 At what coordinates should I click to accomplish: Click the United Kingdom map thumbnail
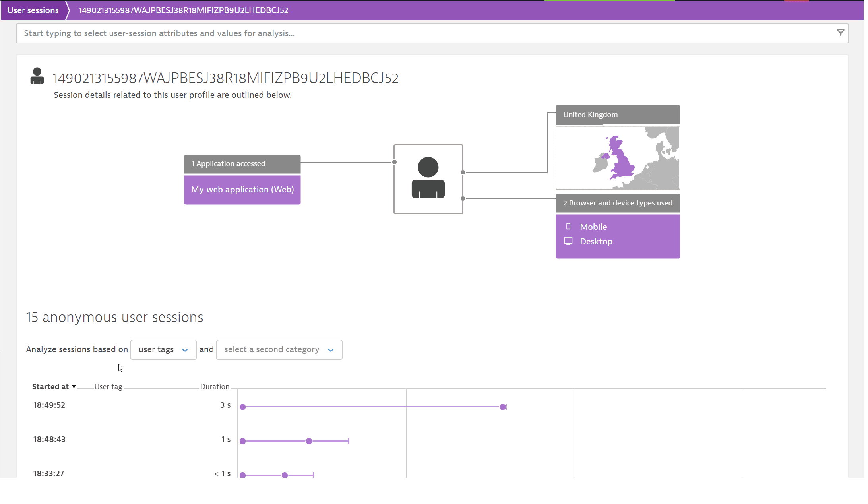618,158
